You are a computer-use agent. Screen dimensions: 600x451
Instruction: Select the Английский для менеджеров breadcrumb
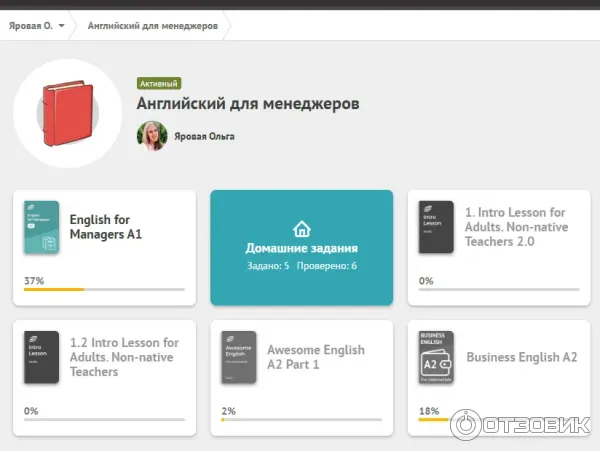pos(153,26)
